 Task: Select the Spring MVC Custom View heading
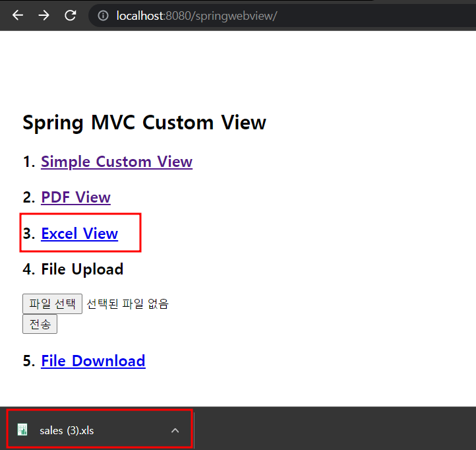tap(144, 123)
